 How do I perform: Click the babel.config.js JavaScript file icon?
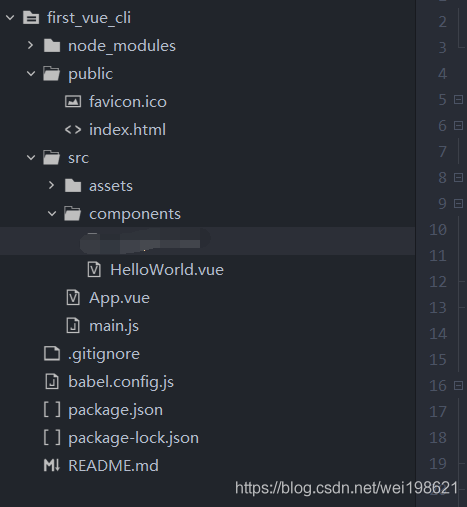coord(52,381)
